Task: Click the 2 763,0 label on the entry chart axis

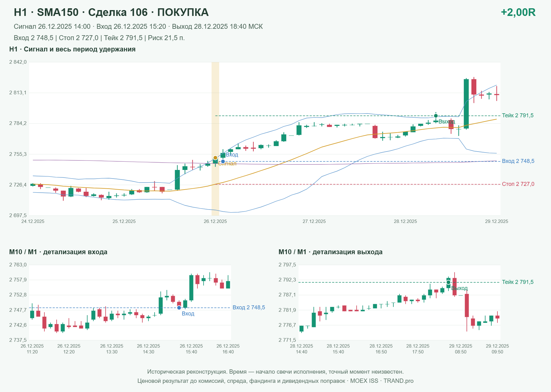Action: (18, 265)
